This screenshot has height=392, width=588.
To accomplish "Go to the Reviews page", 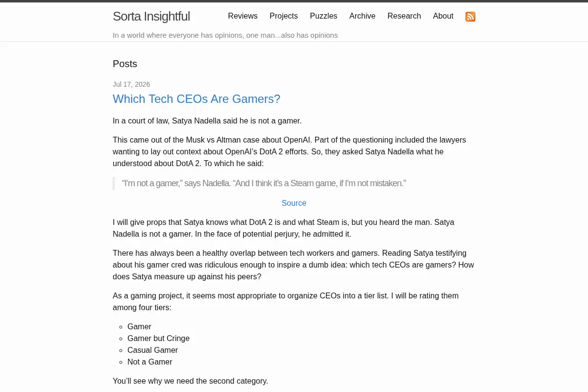I will coord(243,16).
